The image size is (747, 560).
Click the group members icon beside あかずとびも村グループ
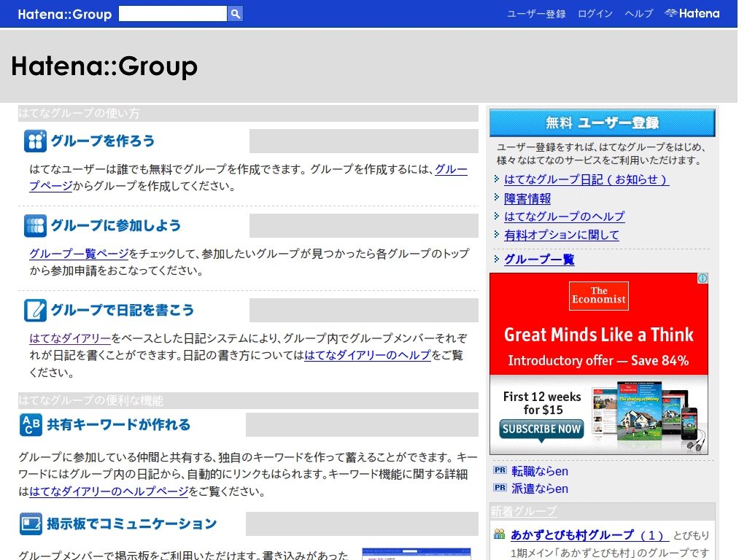point(499,534)
